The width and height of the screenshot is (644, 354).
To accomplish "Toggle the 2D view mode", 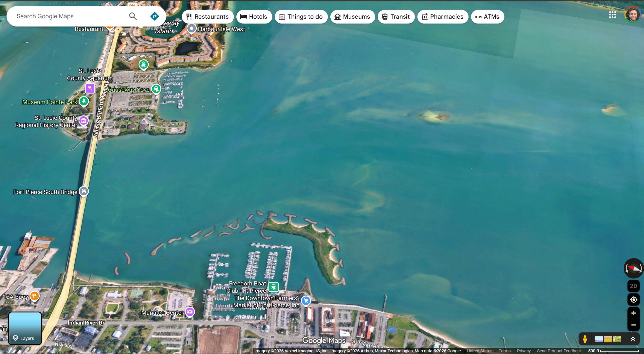I will click(x=633, y=286).
